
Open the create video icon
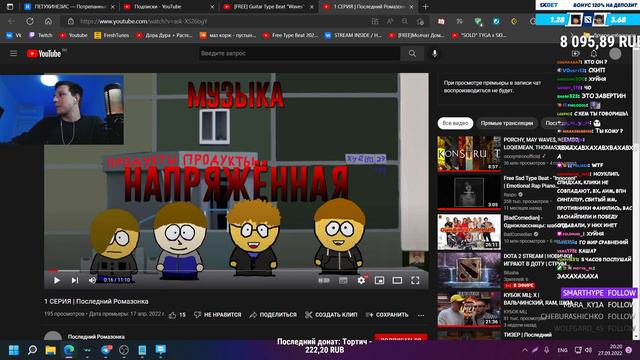click(x=576, y=53)
